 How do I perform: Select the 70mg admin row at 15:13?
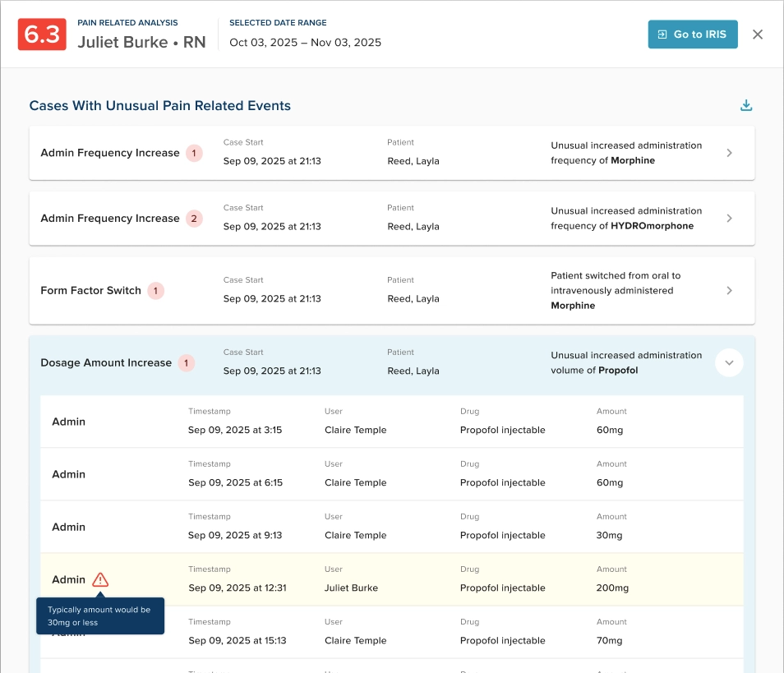pyautogui.click(x=392, y=632)
